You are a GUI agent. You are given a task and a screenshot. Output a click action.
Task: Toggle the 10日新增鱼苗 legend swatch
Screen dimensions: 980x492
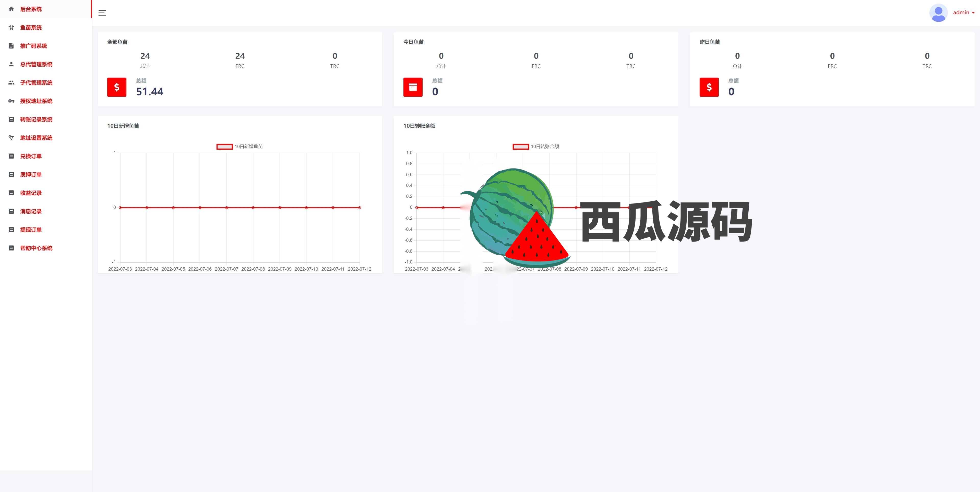click(224, 147)
